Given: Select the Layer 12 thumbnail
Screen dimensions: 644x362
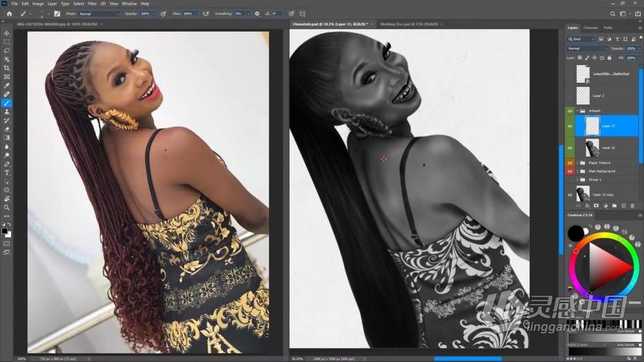Looking at the screenshot, I should pos(592,147).
